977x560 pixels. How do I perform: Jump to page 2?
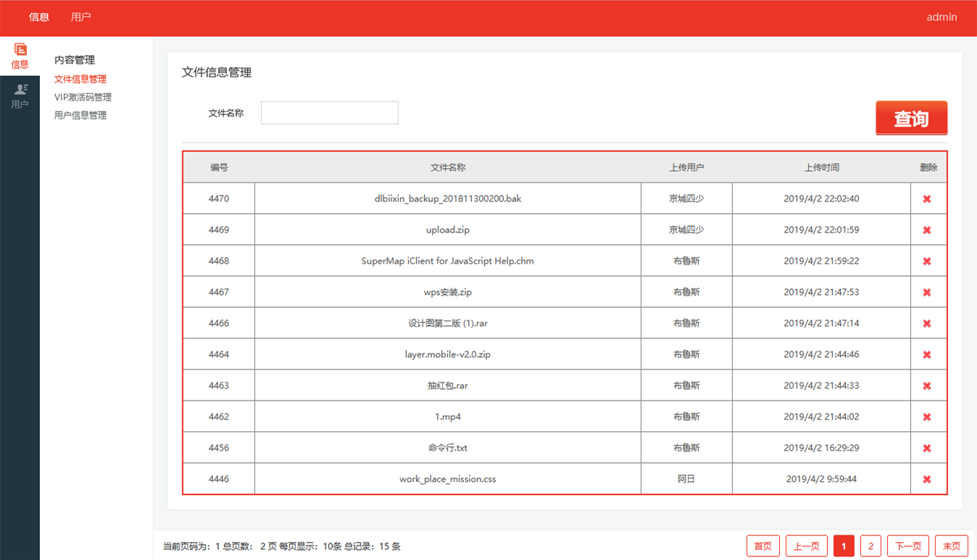[870, 546]
